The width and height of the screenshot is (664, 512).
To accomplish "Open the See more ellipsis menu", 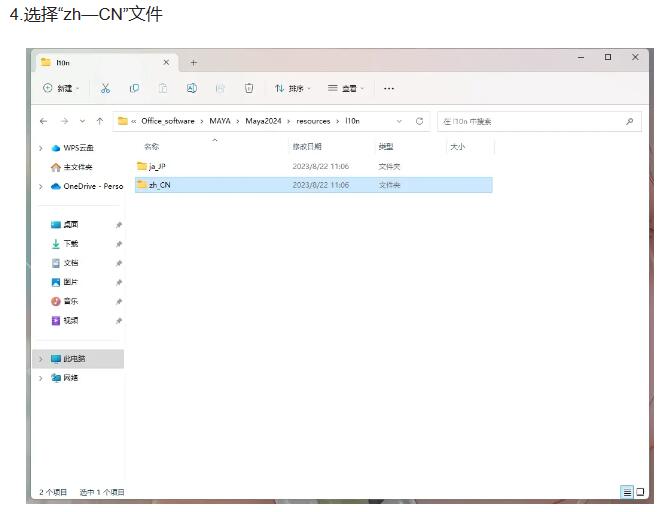I will tap(389, 88).
